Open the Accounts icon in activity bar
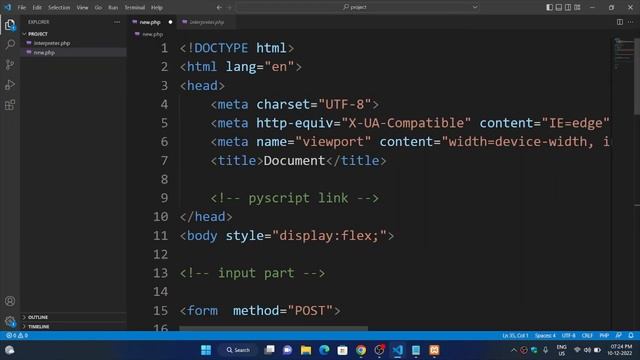 click(x=10, y=301)
